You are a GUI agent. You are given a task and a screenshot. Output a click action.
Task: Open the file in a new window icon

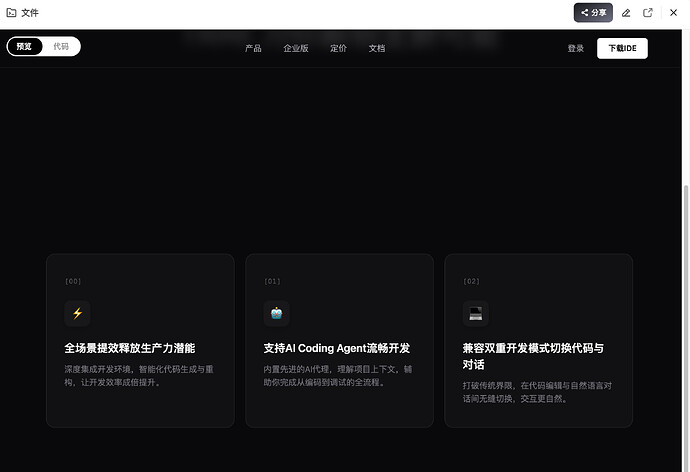[648, 13]
